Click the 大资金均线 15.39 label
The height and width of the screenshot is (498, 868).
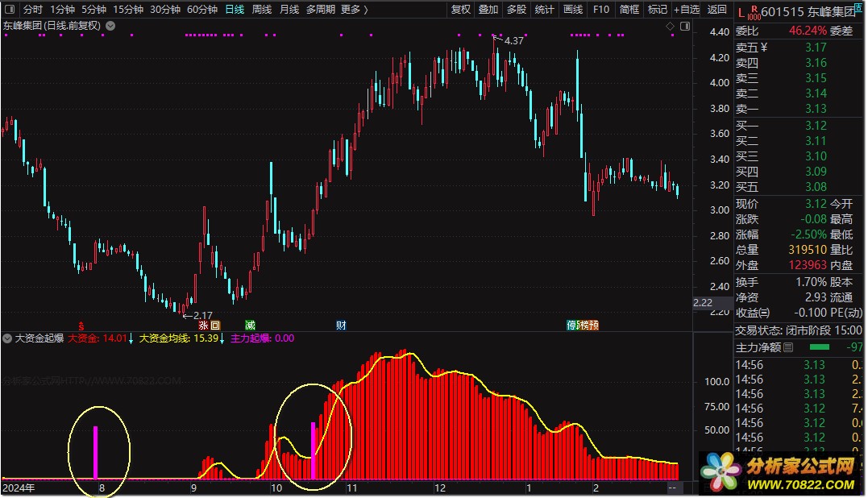[178, 338]
